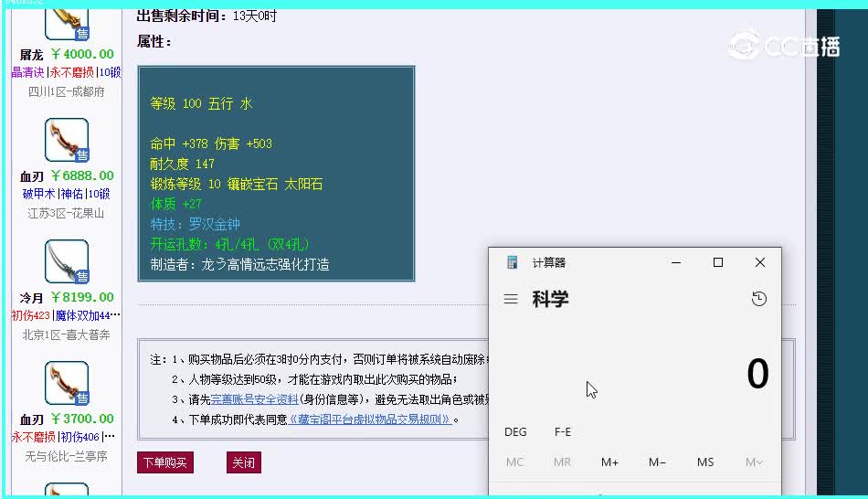Click the MR memory recall button
868x499 pixels.
[x=562, y=462]
